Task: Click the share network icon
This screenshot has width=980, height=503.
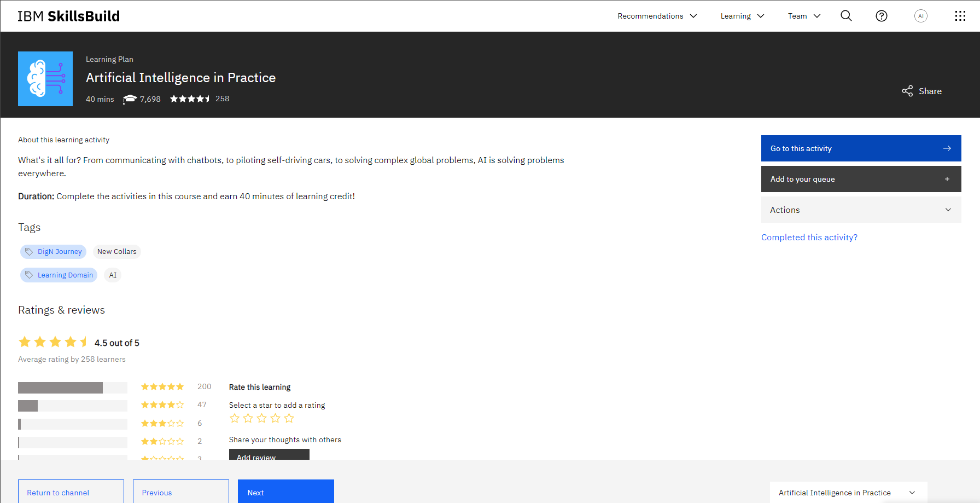Action: coord(907,91)
